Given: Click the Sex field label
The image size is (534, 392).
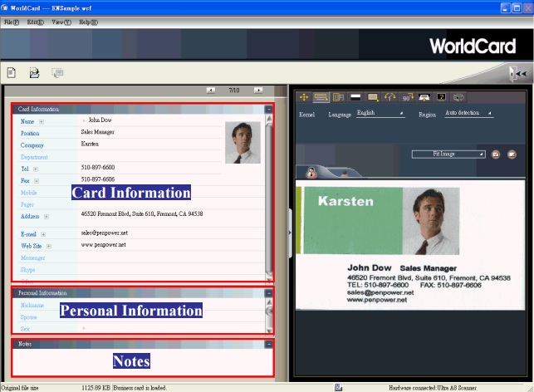Looking at the screenshot, I should (x=25, y=329).
